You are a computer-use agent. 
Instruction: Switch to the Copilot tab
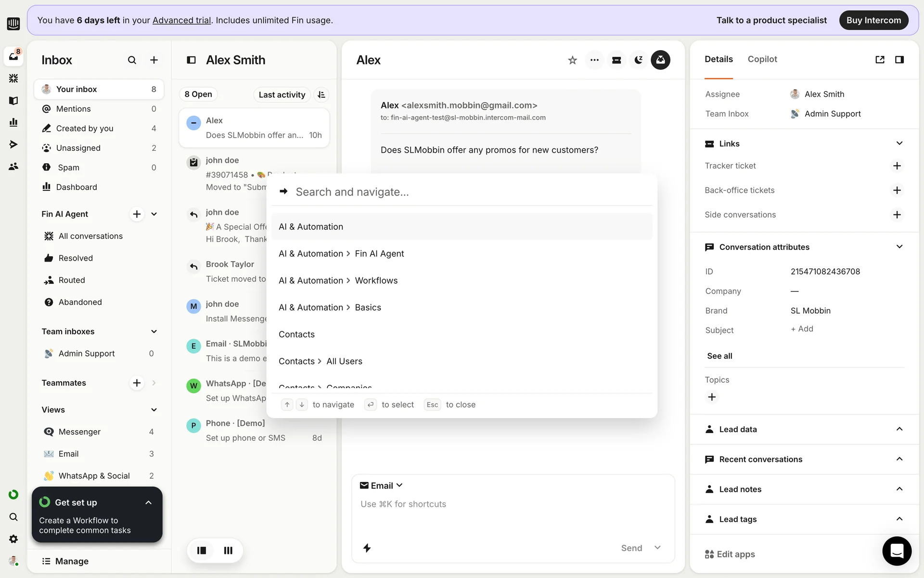(762, 59)
